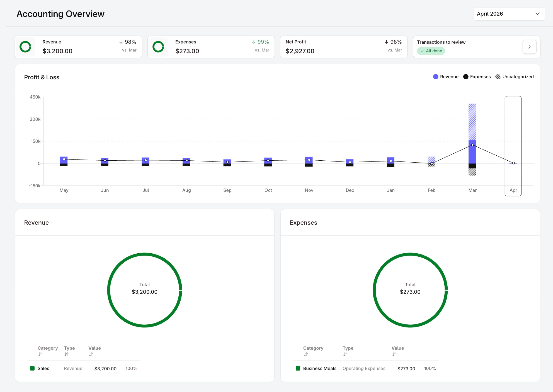Open the April 2026 month dropdown
Viewport: 553px width, 392px height.
pyautogui.click(x=509, y=14)
